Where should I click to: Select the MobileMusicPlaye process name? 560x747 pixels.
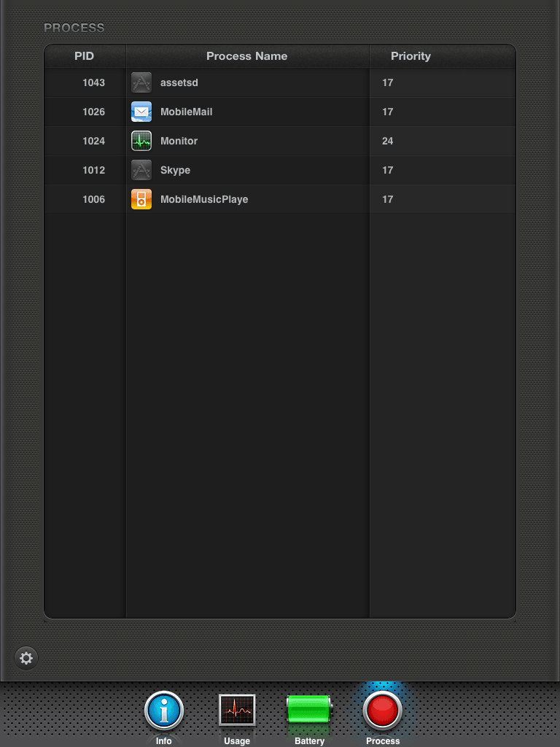(x=204, y=199)
